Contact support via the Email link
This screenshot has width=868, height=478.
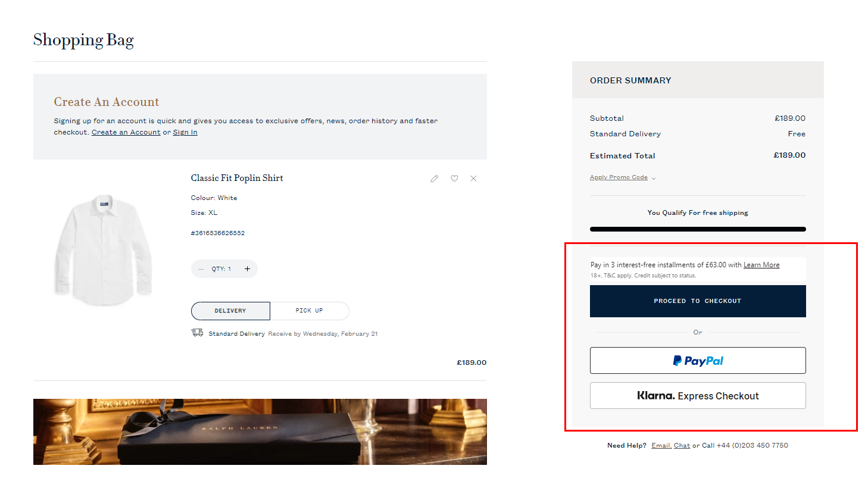tap(661, 445)
